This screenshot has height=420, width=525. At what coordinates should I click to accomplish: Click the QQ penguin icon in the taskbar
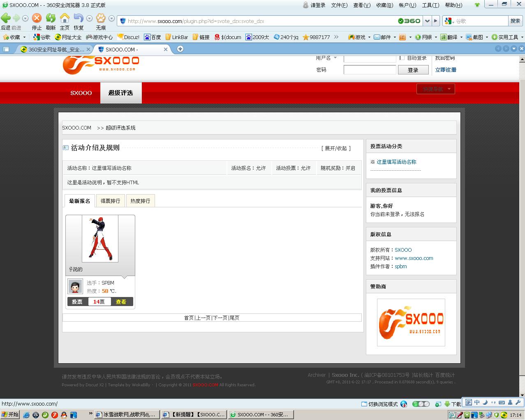coord(64,415)
